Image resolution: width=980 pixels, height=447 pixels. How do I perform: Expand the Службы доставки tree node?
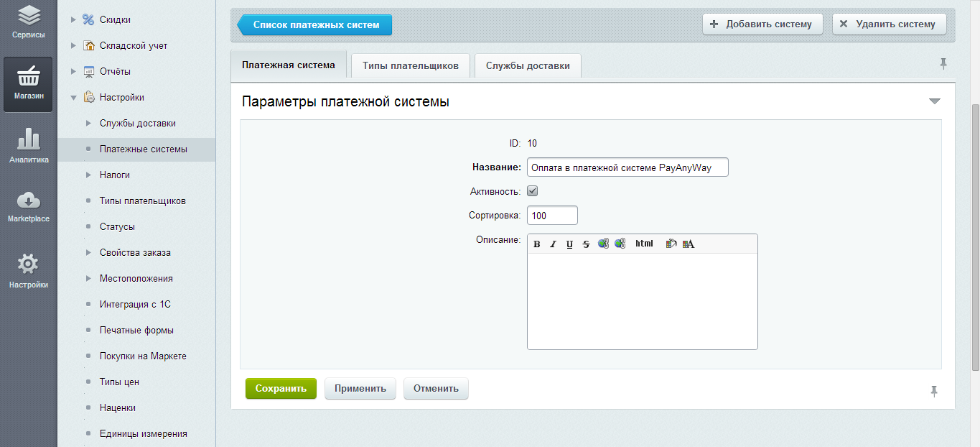(88, 123)
